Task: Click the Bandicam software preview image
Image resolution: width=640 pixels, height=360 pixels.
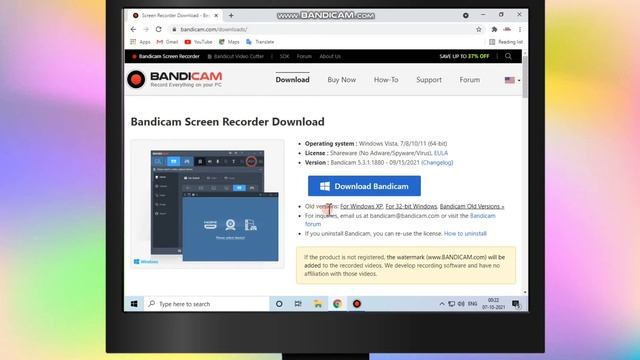Action: pos(207,204)
